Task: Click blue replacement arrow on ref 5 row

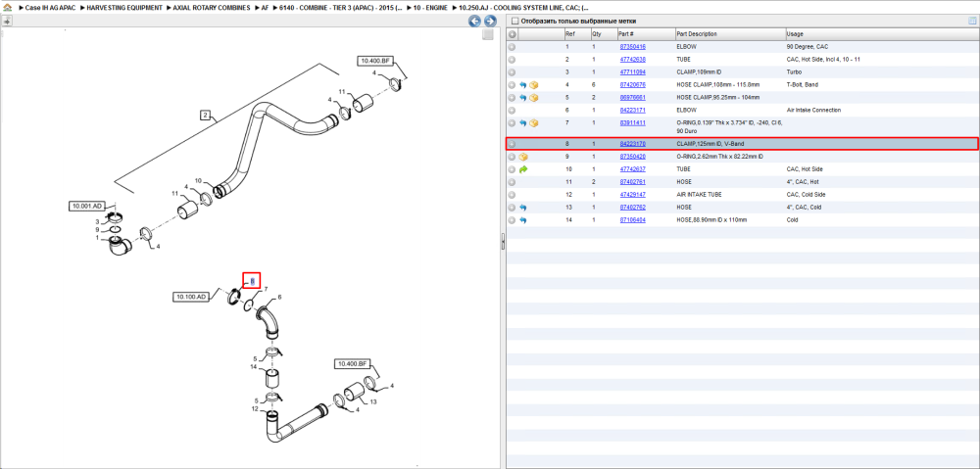Action: click(x=523, y=97)
